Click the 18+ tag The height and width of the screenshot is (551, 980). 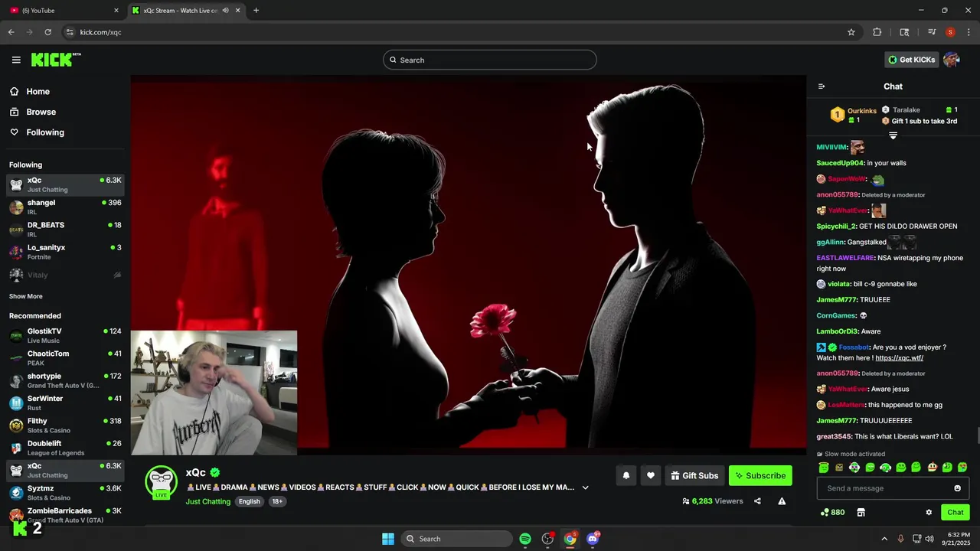277,501
